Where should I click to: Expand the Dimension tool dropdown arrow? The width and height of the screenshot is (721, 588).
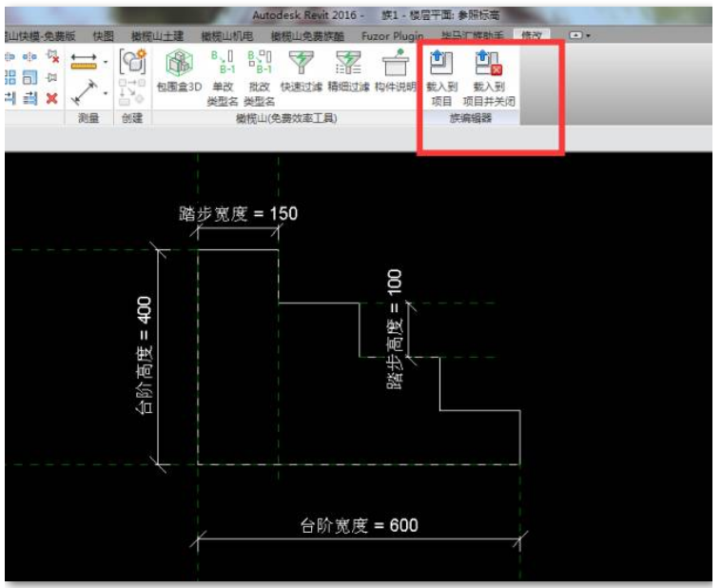click(x=106, y=93)
